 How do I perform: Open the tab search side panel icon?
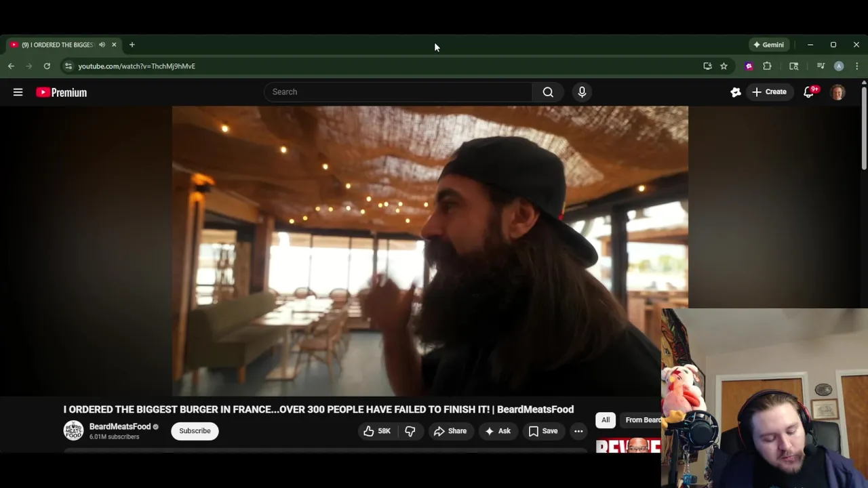[x=793, y=66]
